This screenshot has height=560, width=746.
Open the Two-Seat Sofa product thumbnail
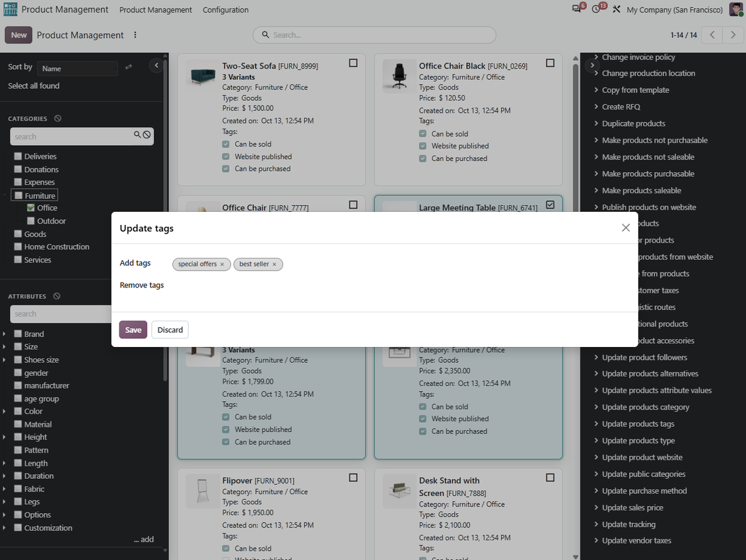[203, 75]
